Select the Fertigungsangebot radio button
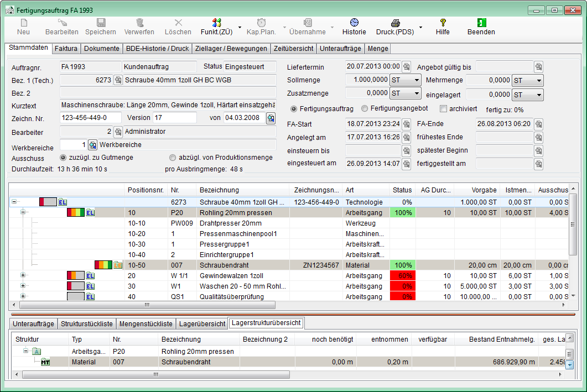587x392 pixels. pyautogui.click(x=365, y=109)
